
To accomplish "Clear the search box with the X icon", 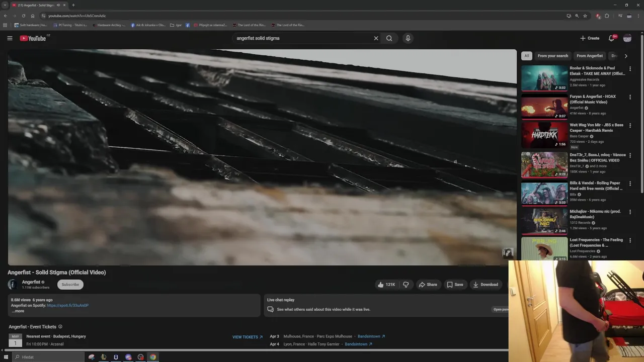I will pos(376,38).
